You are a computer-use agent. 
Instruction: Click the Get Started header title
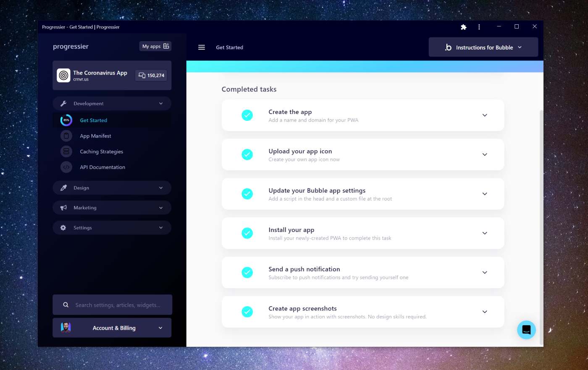pos(230,47)
